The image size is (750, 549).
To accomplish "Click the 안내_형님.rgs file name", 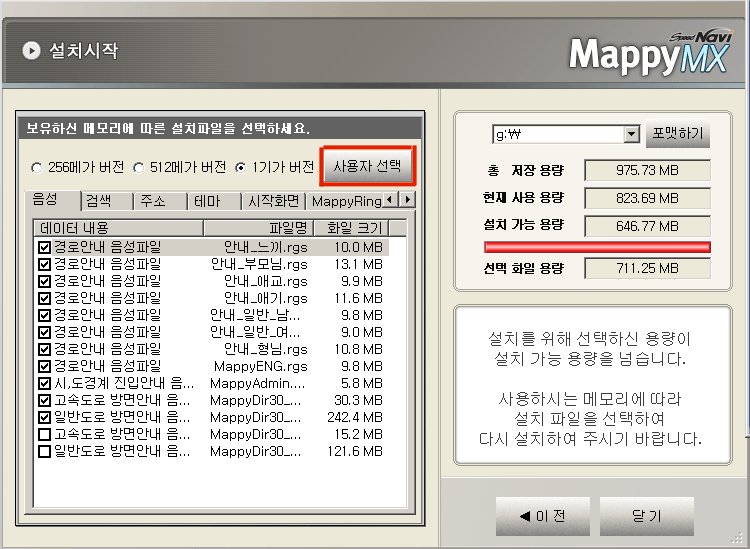I will coord(266,349).
